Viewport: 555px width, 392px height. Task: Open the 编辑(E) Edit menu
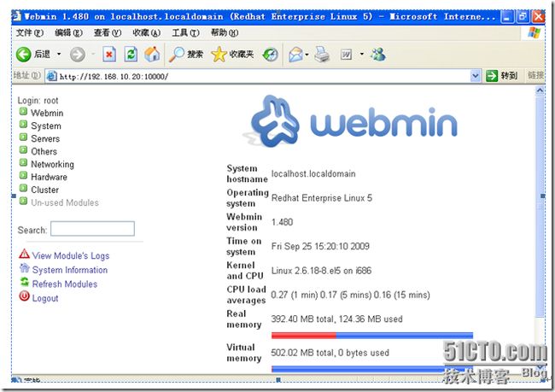coord(68,33)
